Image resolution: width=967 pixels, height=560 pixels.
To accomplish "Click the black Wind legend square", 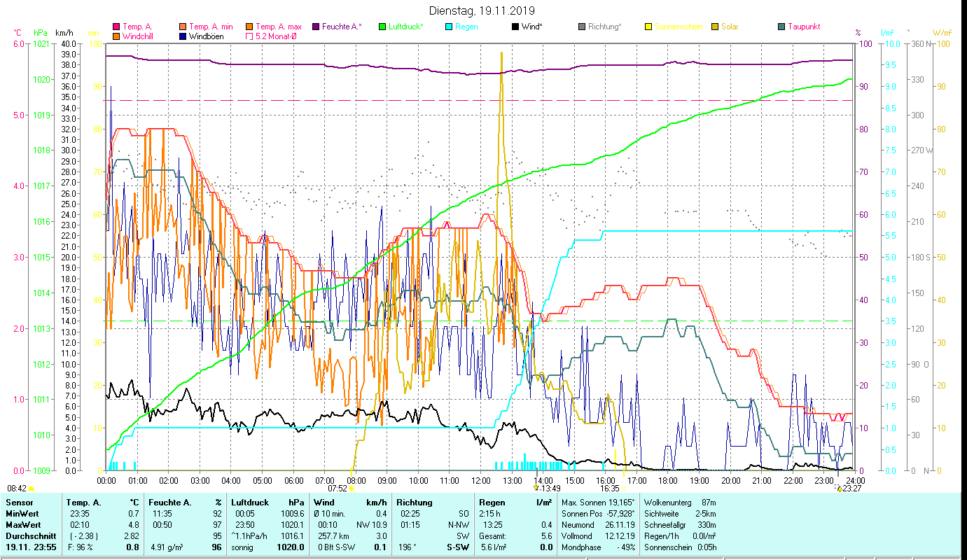I will point(515,27).
